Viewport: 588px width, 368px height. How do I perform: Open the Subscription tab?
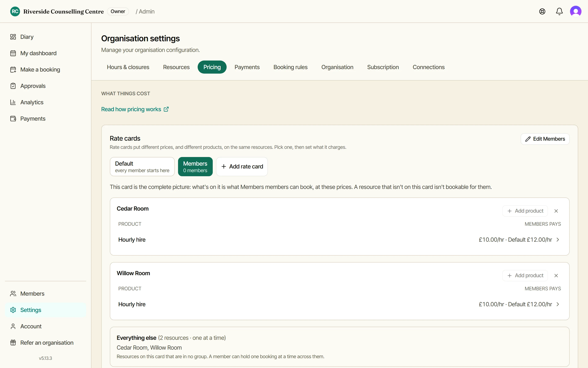tap(383, 67)
